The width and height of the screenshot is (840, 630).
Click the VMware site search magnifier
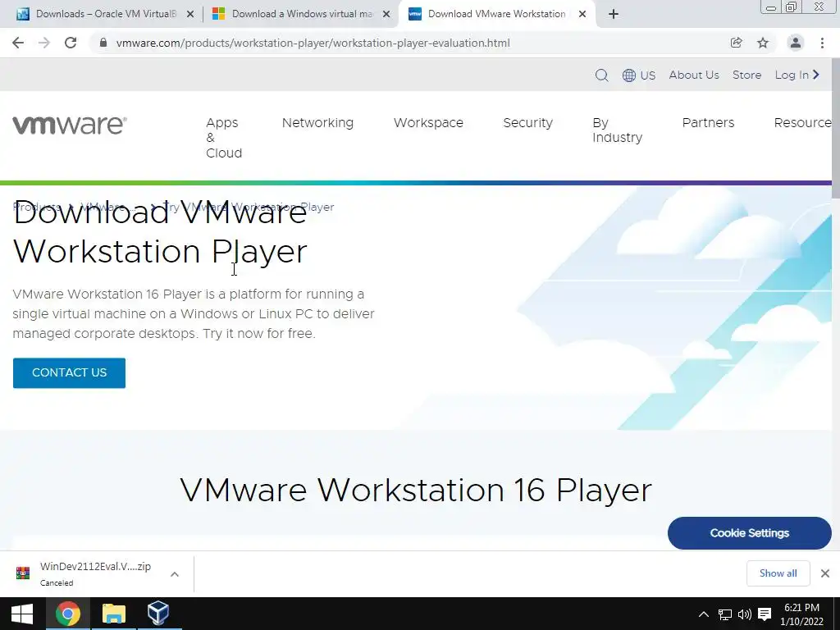(x=601, y=75)
